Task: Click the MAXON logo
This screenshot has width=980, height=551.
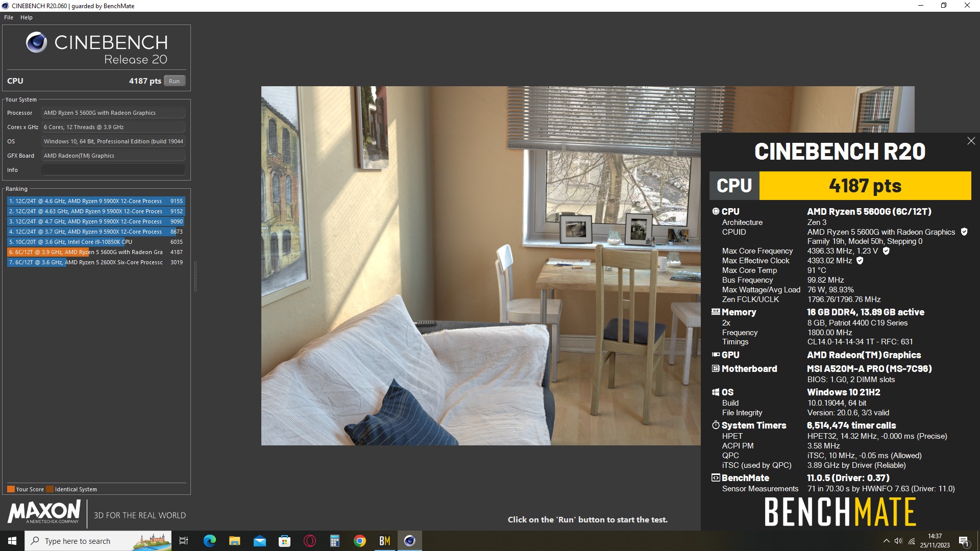Action: pyautogui.click(x=44, y=512)
